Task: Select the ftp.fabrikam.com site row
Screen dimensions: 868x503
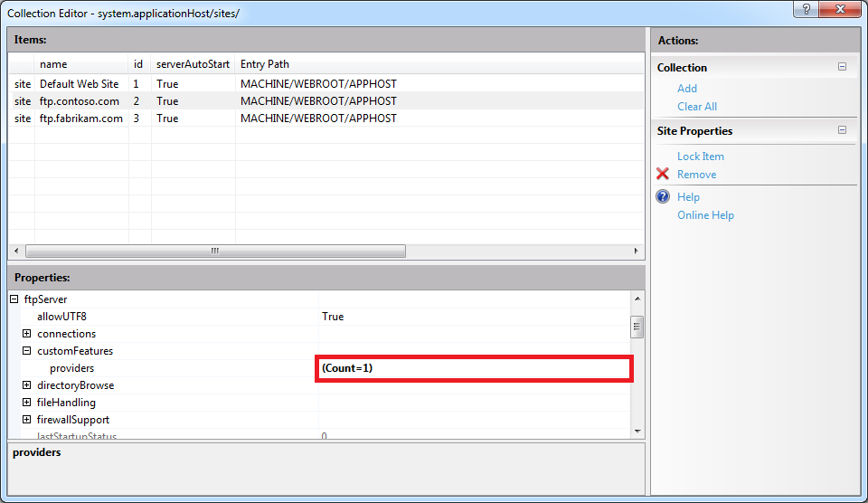Action: coord(80,119)
